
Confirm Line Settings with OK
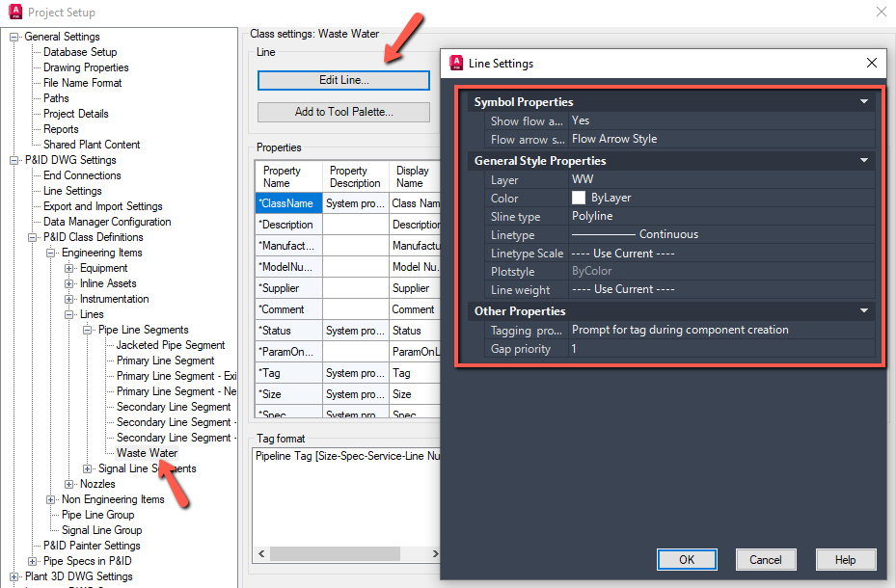click(687, 559)
